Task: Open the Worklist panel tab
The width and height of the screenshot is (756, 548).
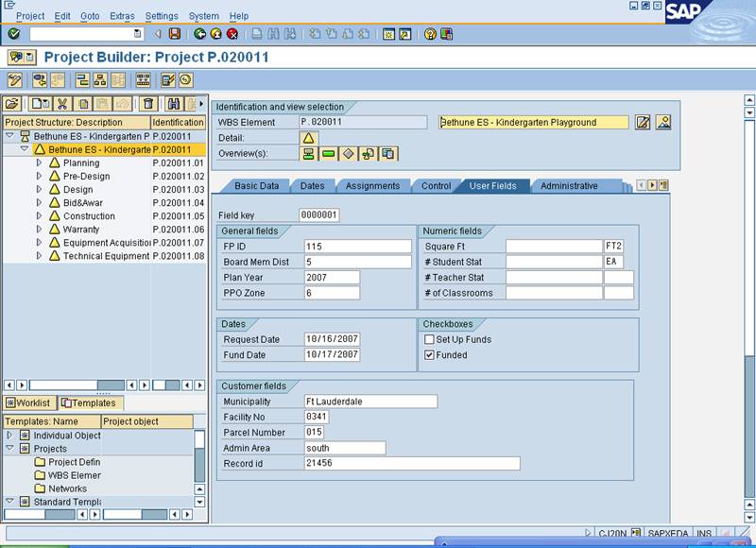Action: point(29,402)
